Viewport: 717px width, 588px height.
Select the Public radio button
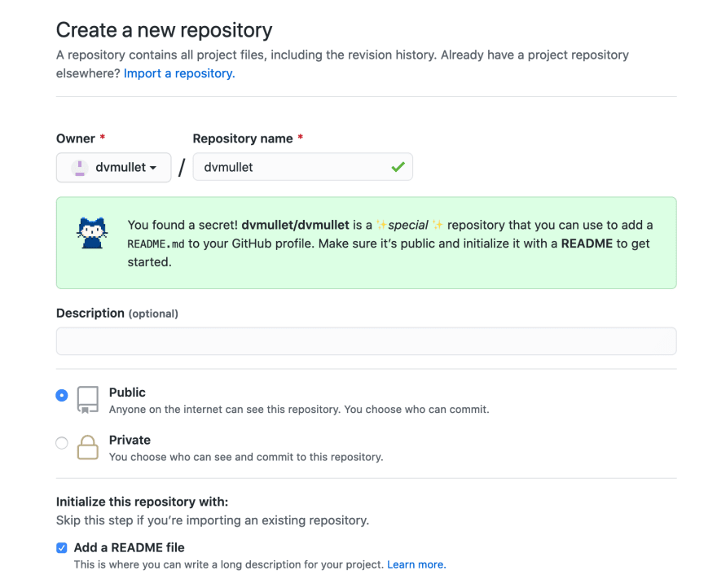(x=62, y=395)
